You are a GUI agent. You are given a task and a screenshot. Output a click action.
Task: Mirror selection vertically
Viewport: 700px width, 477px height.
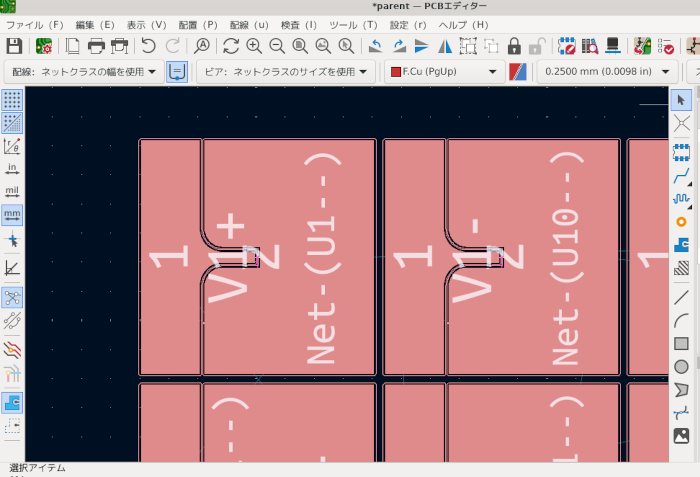click(x=421, y=46)
